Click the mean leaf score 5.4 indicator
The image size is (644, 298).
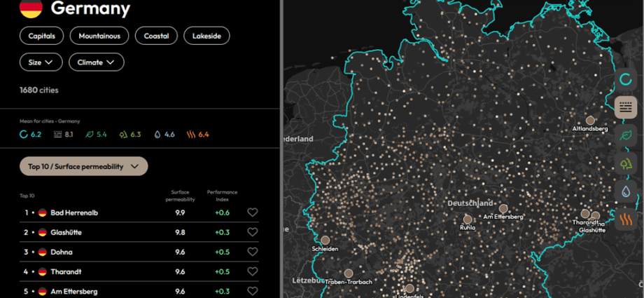[96, 134]
